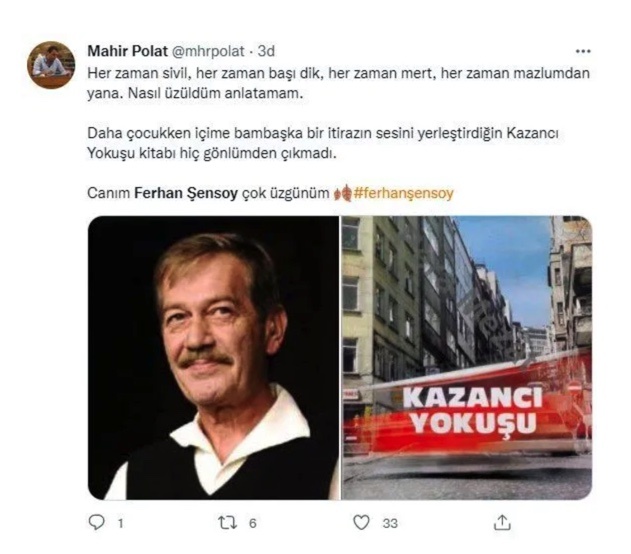
Task: Click the wilted flower emoji in tweet
Action: tap(342, 193)
